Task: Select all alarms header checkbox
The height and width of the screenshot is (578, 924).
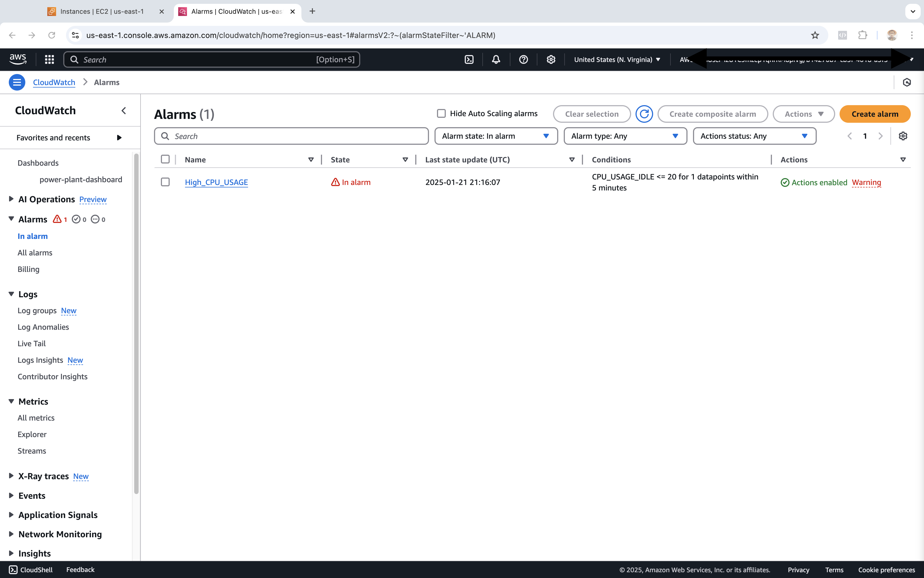Action: point(165,159)
